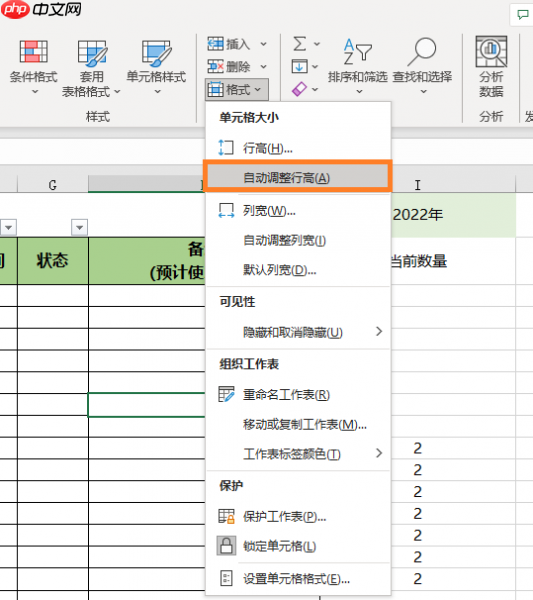Click the Format (格式) button icon
The image size is (533, 600).
(215, 90)
